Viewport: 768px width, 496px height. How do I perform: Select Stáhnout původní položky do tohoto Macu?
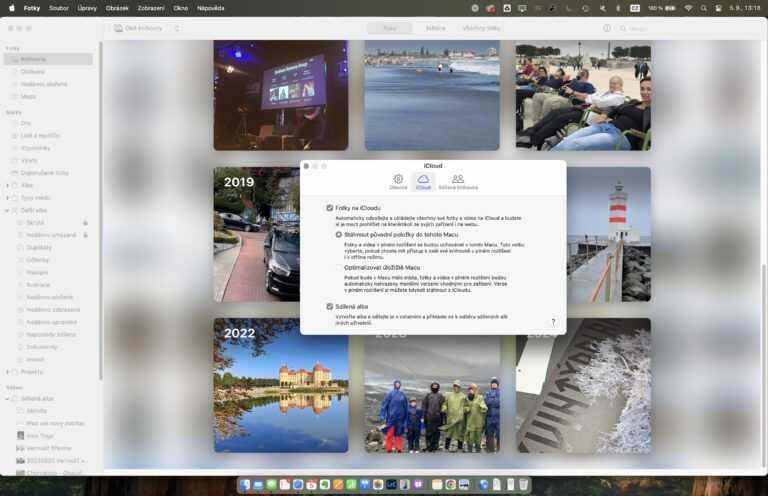point(338,235)
